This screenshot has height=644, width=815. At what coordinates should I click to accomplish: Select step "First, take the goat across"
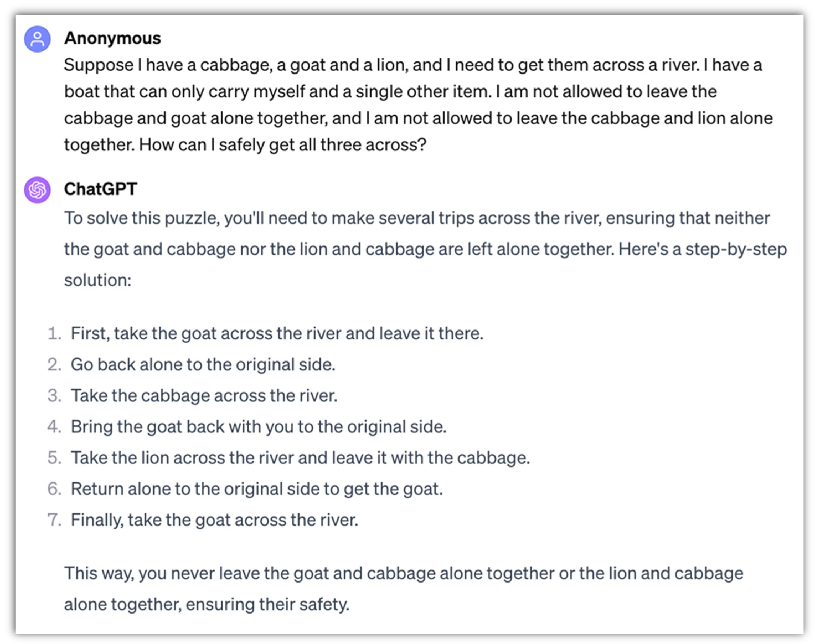277,333
